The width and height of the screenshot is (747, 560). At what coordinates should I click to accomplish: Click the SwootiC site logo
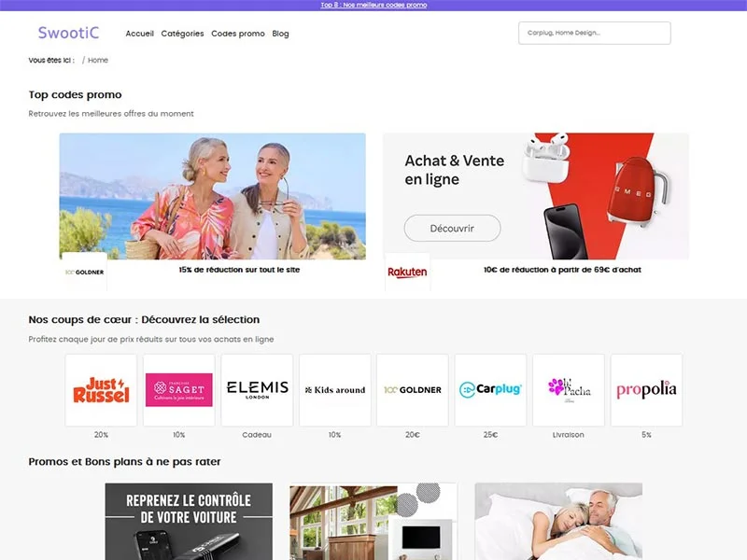tap(68, 33)
